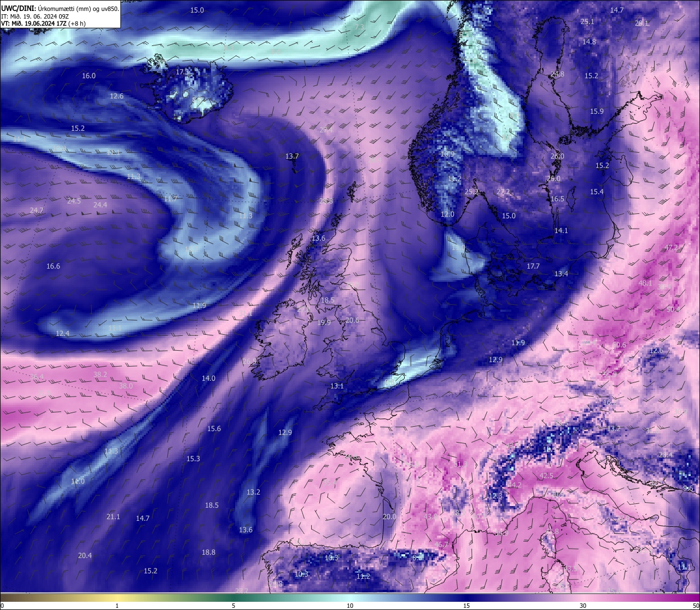The width and height of the screenshot is (700, 610).
Task: Click the 24.5 map value
Action: pos(74,201)
